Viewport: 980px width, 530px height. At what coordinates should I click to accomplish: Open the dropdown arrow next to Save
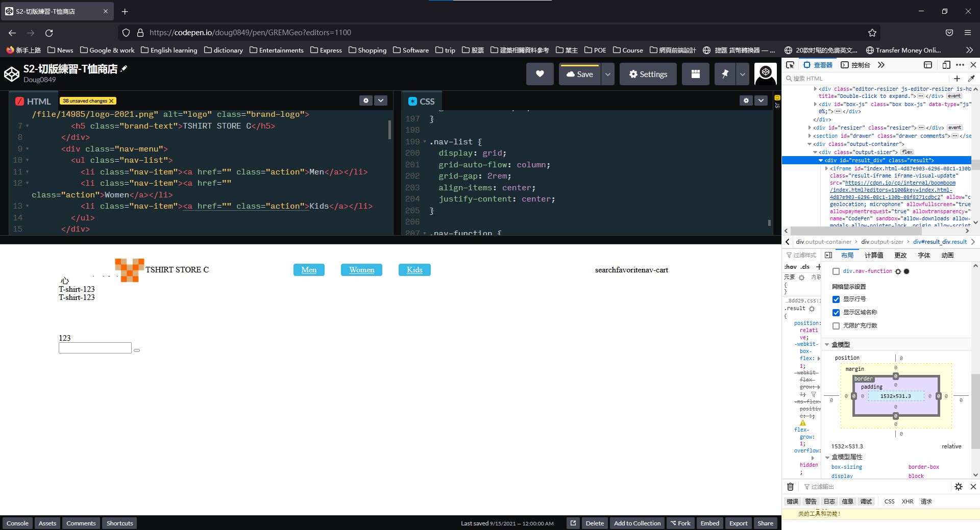point(607,74)
